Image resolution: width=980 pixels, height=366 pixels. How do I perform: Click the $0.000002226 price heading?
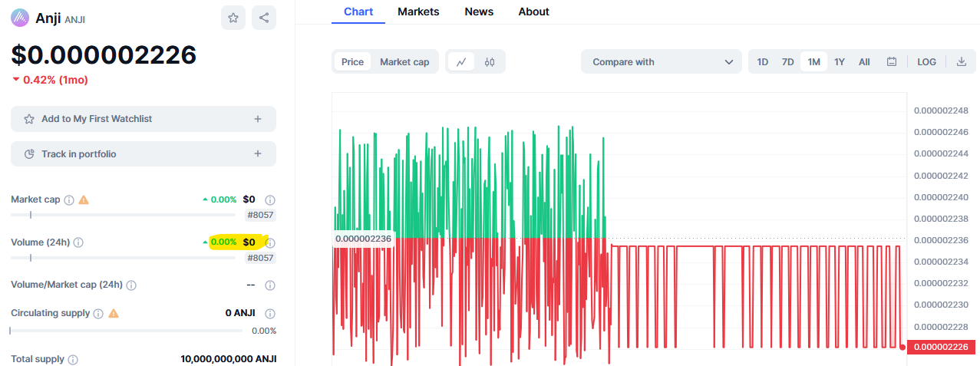104,54
